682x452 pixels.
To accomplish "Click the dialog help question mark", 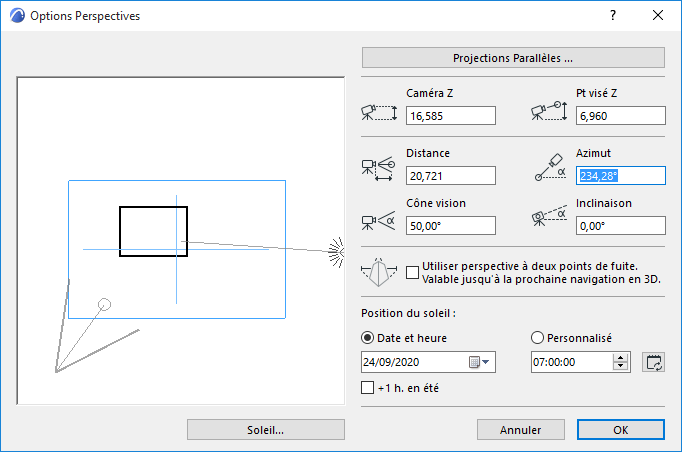I will tap(613, 16).
